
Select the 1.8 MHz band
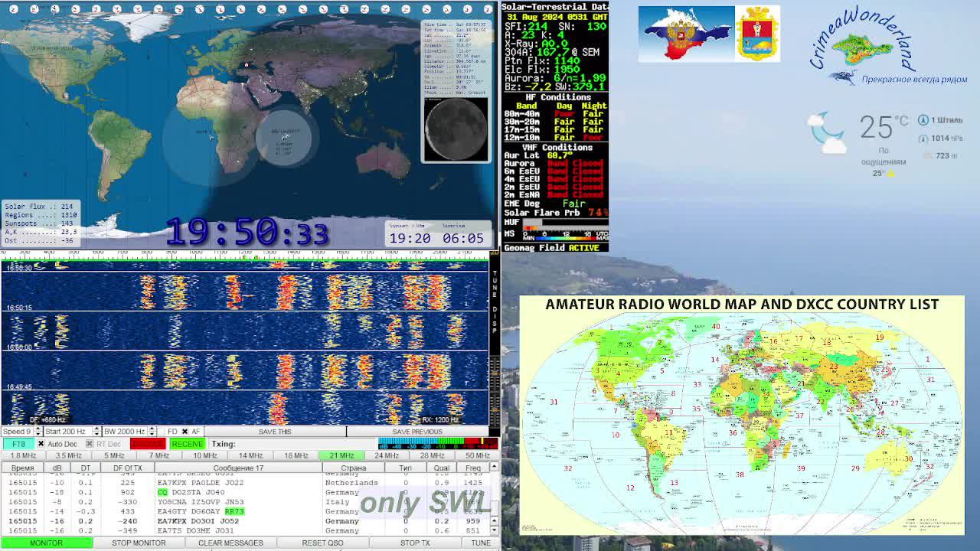[23, 455]
